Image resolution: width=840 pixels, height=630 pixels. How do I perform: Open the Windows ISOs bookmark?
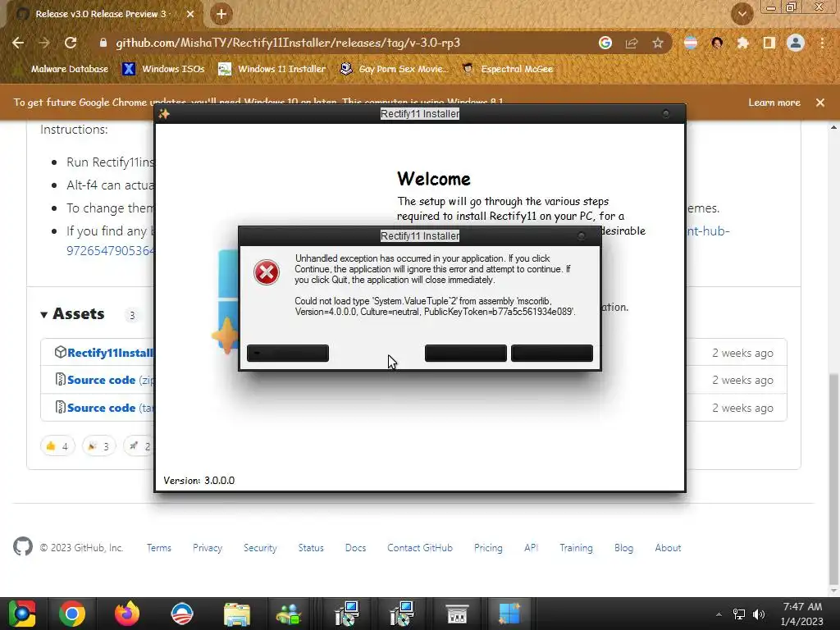(163, 69)
